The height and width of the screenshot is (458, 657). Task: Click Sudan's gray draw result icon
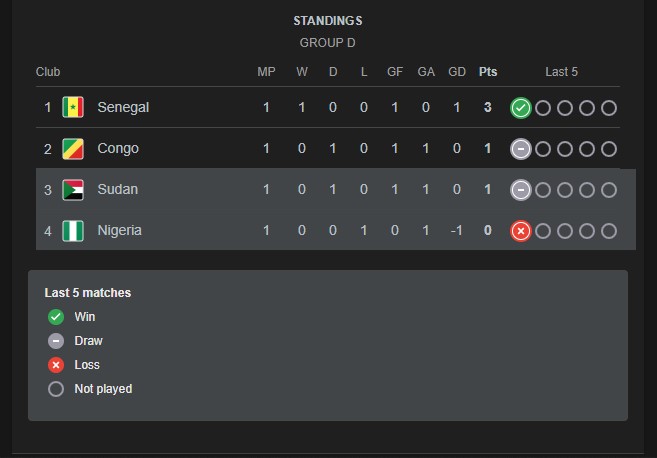tap(520, 190)
